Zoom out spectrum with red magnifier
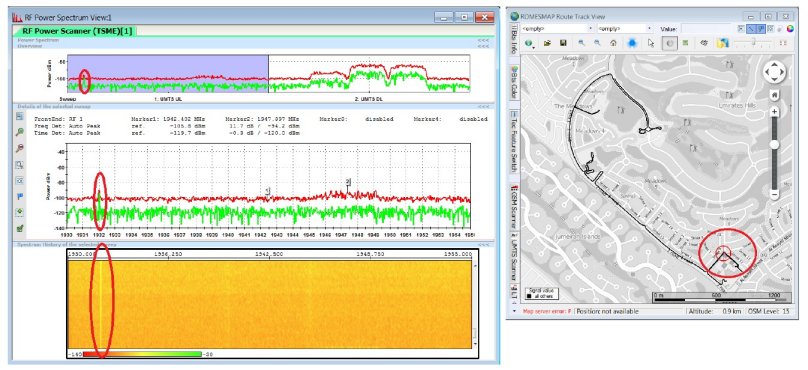 click(20, 148)
